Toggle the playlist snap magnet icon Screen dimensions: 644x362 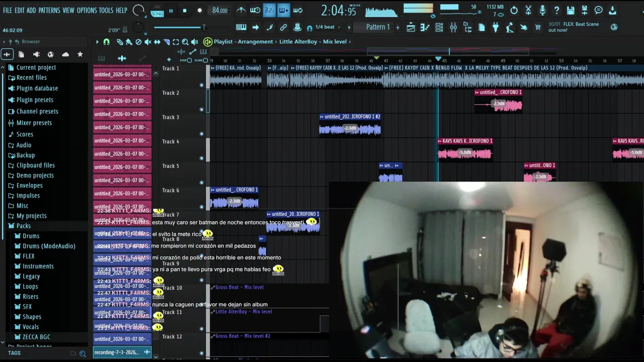[107, 42]
